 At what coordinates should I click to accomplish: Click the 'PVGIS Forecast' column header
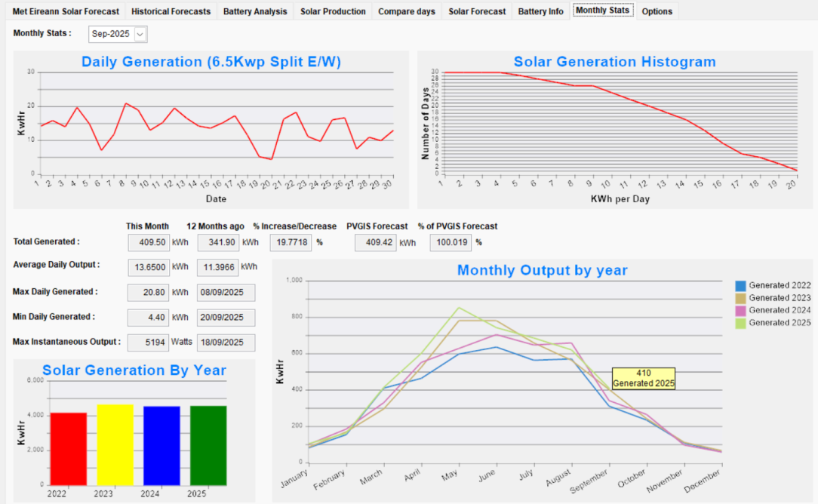pyautogui.click(x=377, y=226)
